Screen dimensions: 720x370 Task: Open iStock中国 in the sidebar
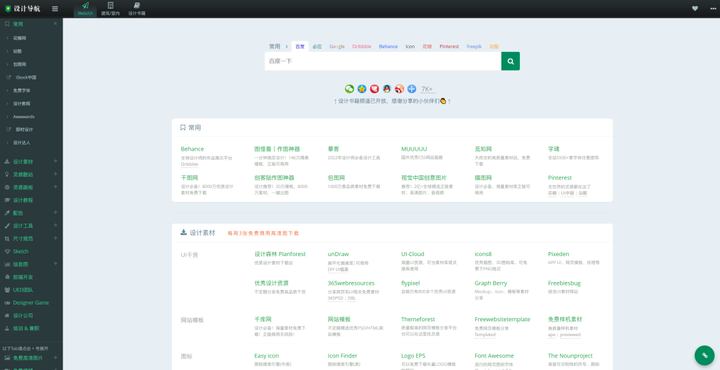pos(26,77)
